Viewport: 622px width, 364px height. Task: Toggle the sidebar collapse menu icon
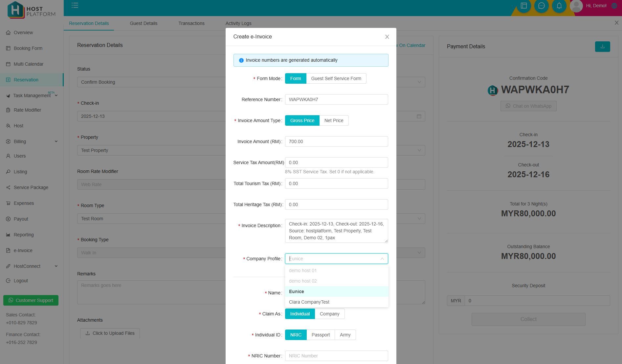(x=75, y=5)
